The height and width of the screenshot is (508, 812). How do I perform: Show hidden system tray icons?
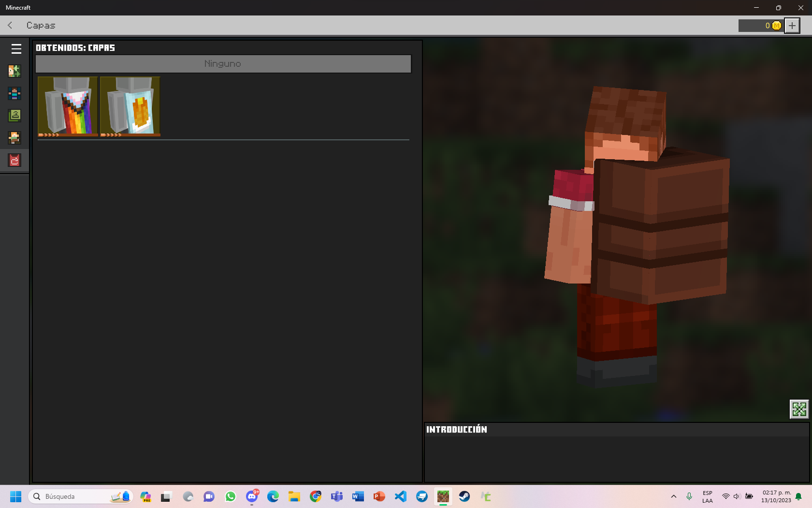coord(673,496)
